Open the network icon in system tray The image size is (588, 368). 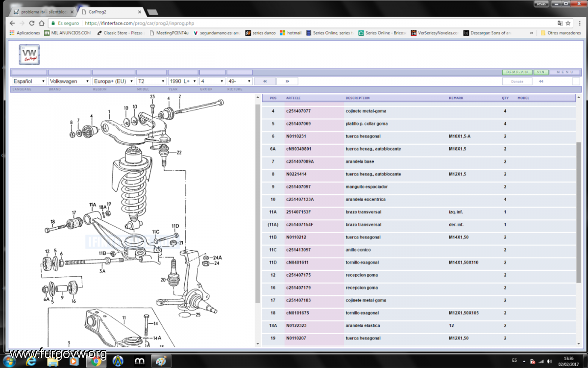(x=540, y=361)
